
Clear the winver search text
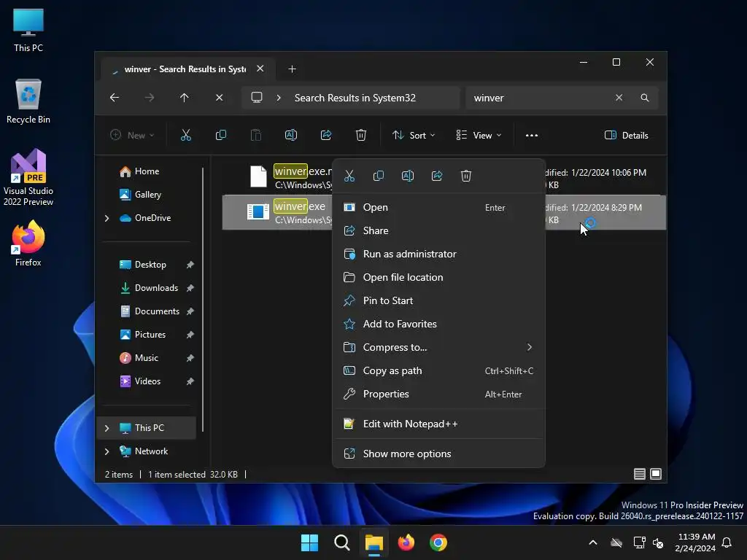point(619,98)
